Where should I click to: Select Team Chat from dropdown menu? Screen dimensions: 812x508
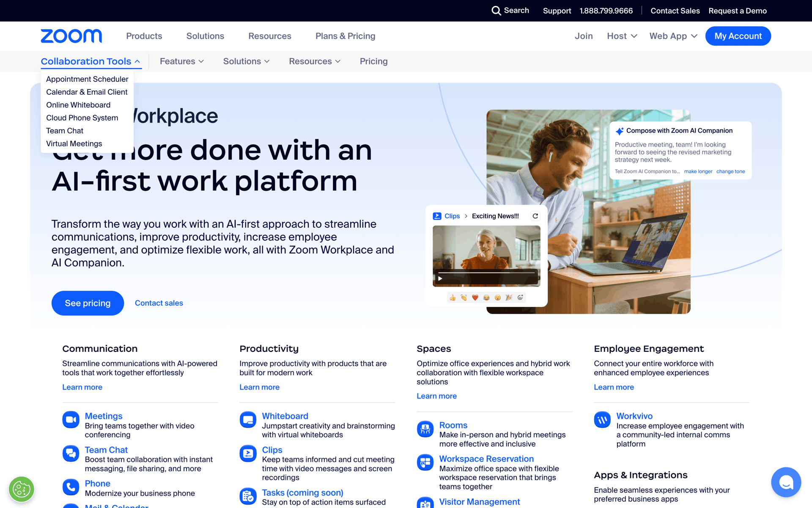point(65,131)
